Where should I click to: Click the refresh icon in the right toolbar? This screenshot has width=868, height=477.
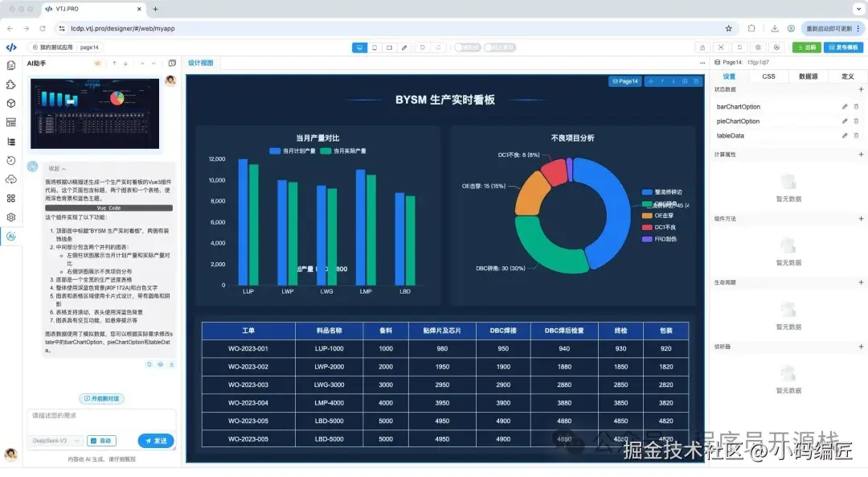739,47
